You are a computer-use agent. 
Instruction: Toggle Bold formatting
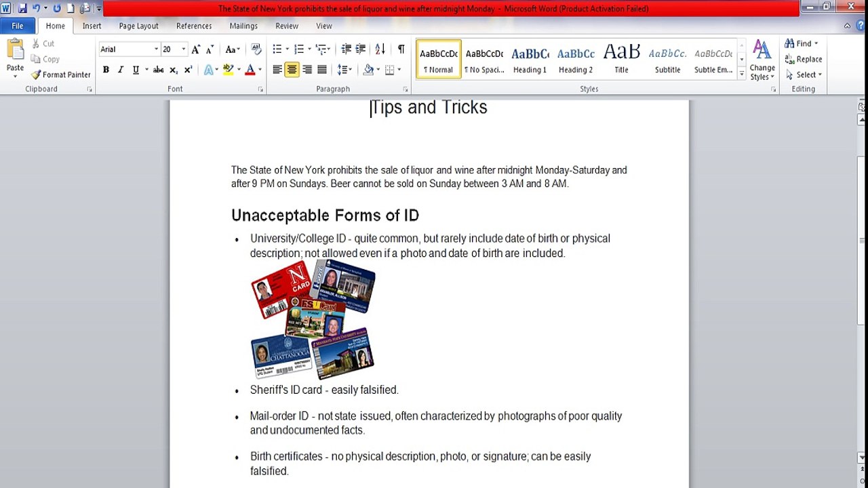106,70
